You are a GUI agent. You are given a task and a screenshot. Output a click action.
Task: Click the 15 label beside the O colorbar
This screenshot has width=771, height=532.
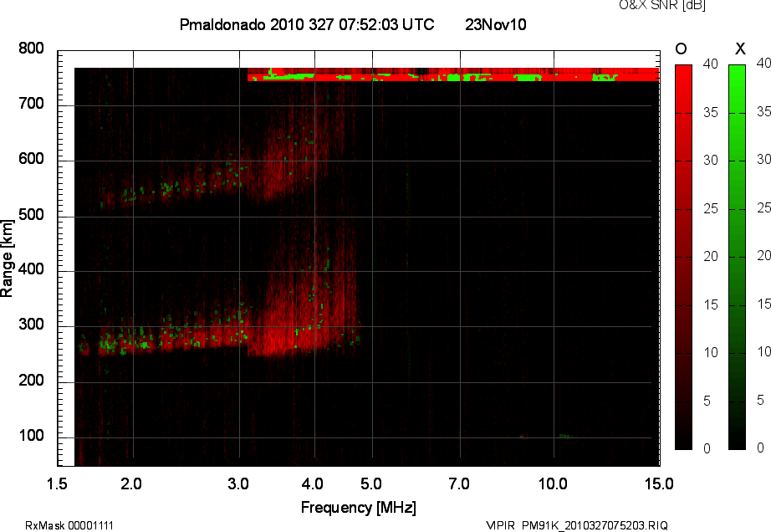coord(711,304)
